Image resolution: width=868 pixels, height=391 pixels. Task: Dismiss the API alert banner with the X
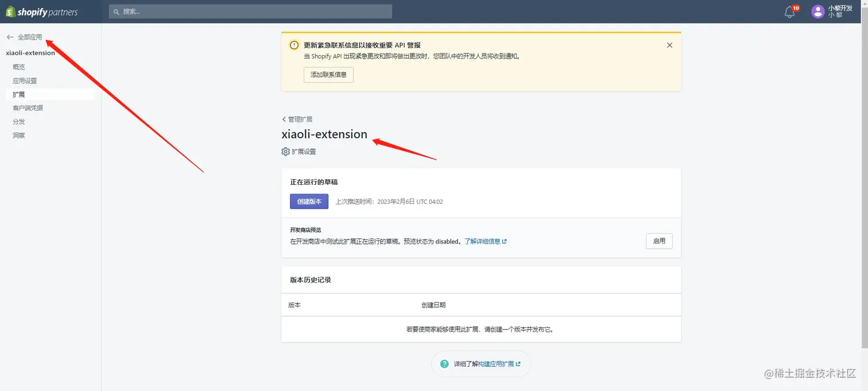[669, 44]
